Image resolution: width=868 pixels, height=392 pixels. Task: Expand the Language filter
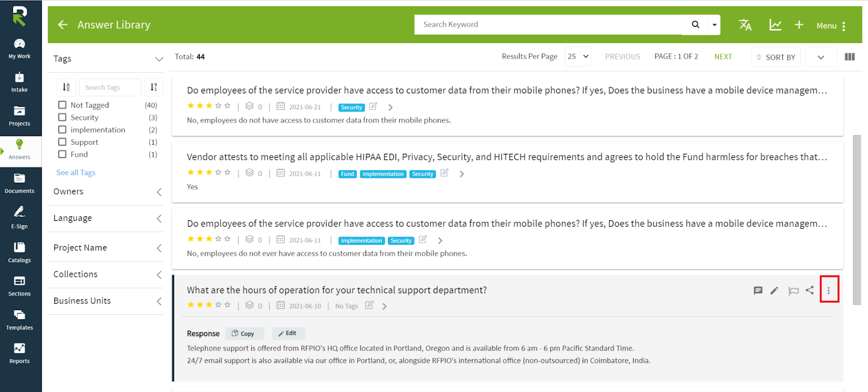pos(159,219)
